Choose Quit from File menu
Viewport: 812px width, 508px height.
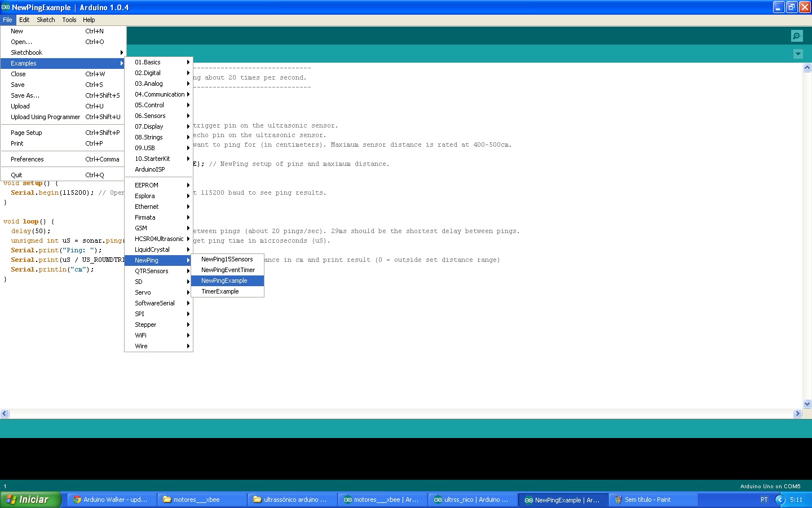[x=63, y=175]
